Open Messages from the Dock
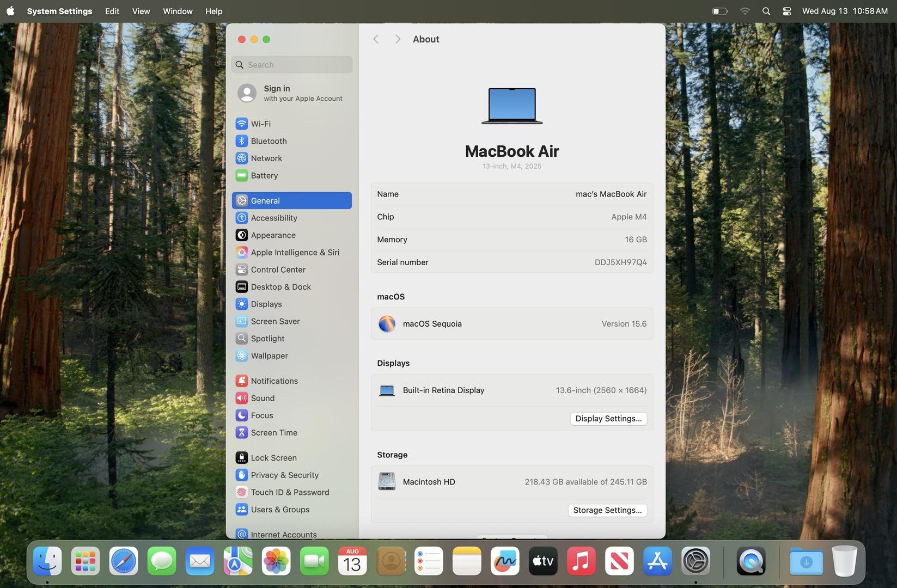 point(162,561)
